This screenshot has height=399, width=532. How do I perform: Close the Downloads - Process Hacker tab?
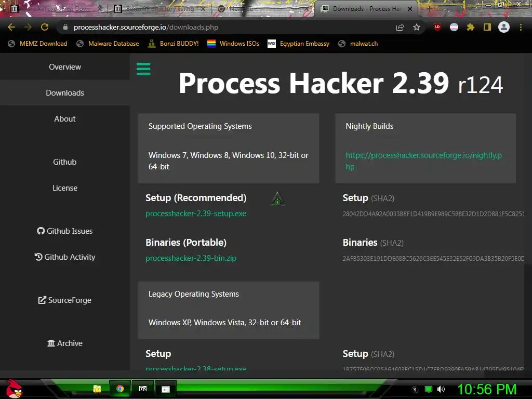click(410, 9)
